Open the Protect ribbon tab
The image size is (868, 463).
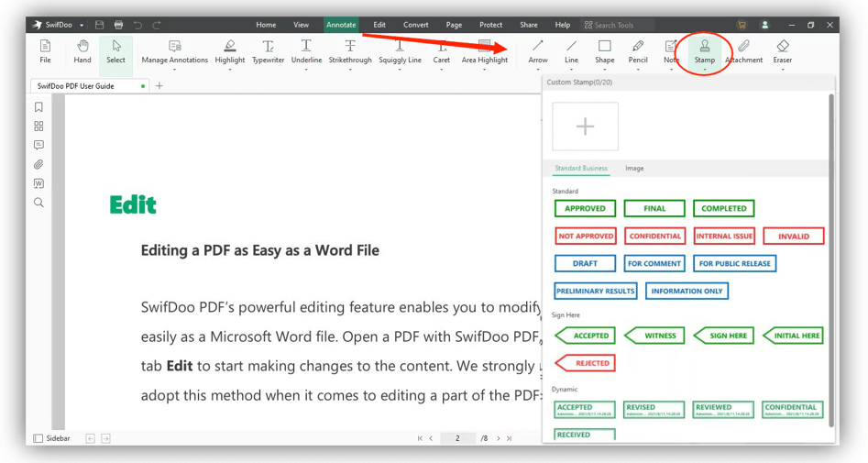(x=490, y=25)
